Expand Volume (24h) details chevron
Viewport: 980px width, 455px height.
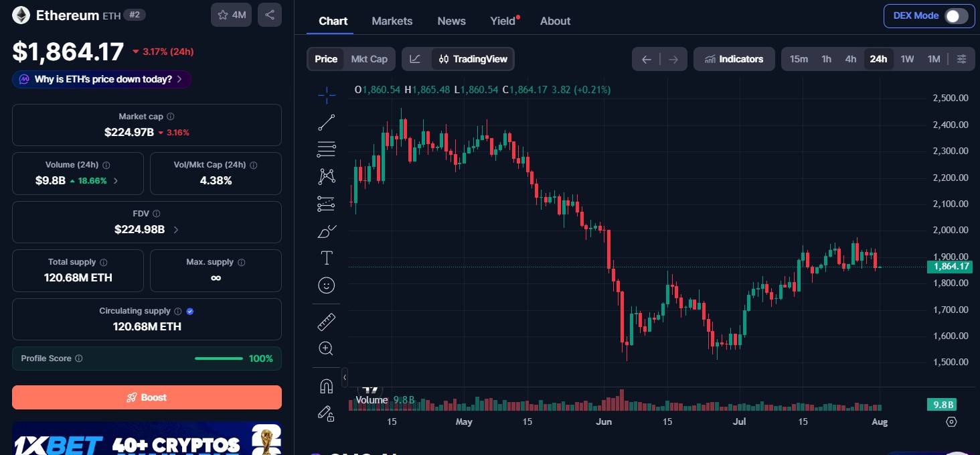coord(116,181)
